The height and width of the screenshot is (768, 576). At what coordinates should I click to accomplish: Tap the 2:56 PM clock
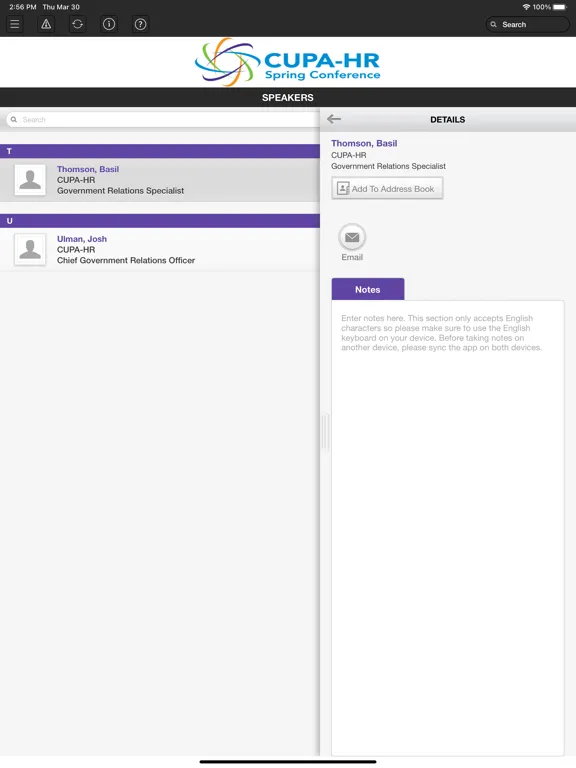23,7
